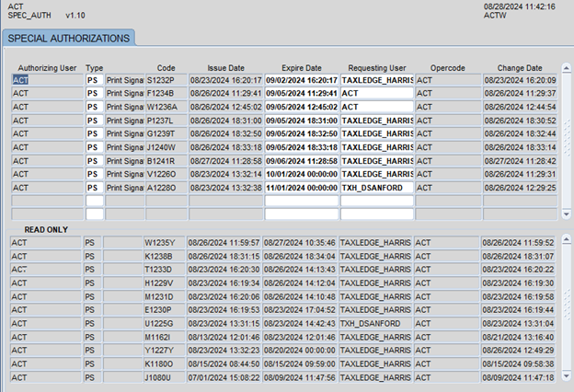Image resolution: width=574 pixels, height=392 pixels.
Task: Select code S1232P in the first row
Action: click(165, 80)
